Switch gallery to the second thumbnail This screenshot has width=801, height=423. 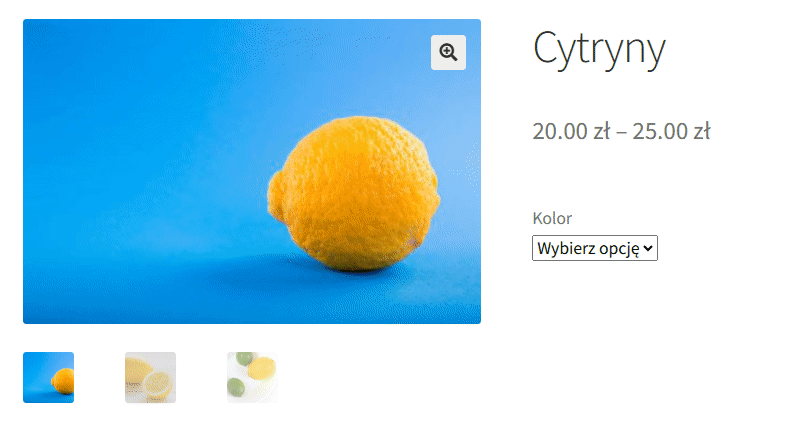pyautogui.click(x=150, y=377)
